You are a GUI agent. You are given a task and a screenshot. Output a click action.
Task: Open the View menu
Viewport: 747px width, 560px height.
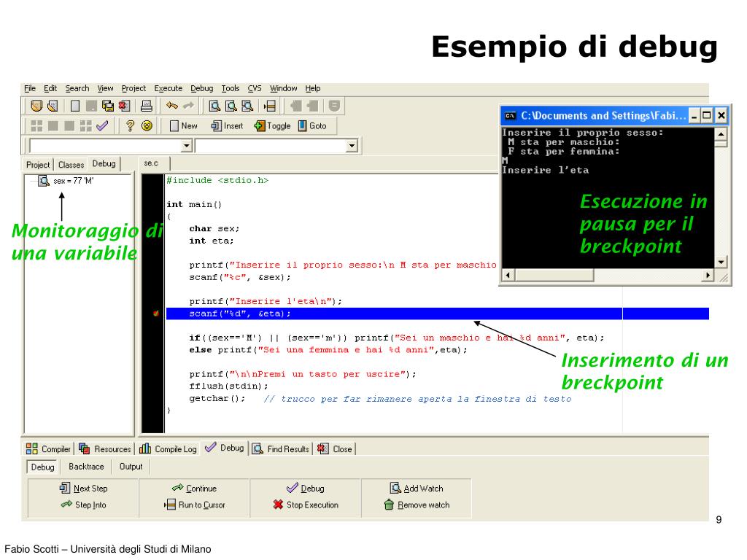[105, 88]
